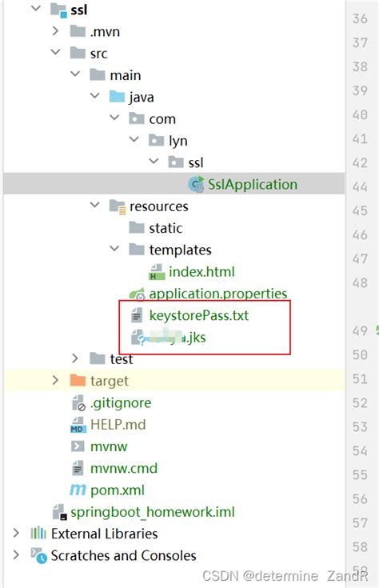The image size is (379, 588).
Task: Click the application.properties Spring leaf icon
Action: pyautogui.click(x=137, y=294)
